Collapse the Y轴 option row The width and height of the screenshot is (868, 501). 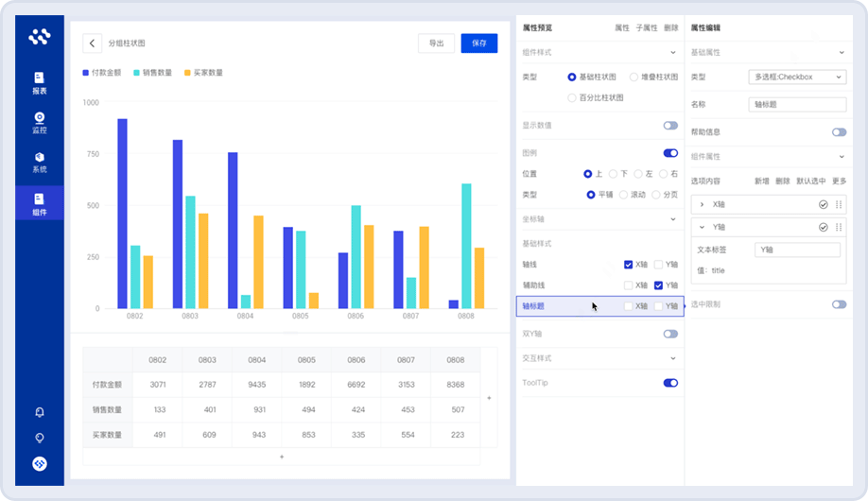pos(702,228)
